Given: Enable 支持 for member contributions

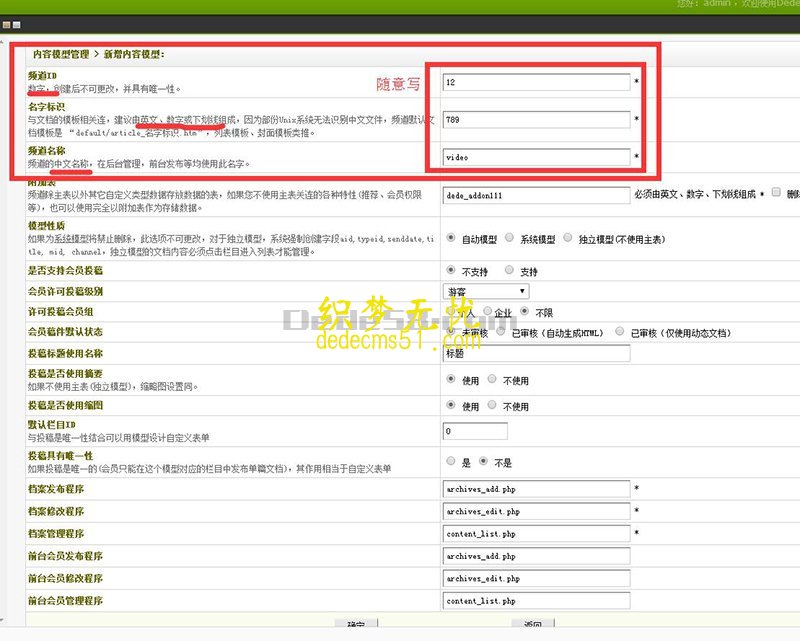Looking at the screenshot, I should (508, 270).
